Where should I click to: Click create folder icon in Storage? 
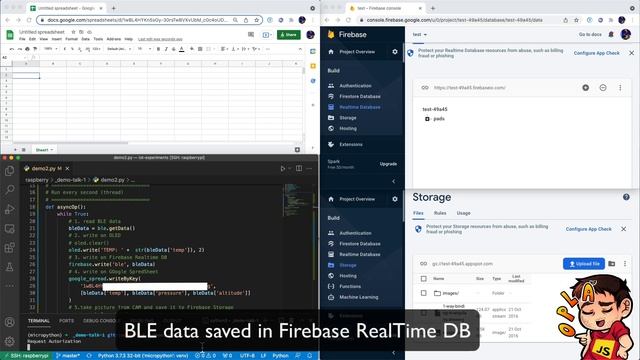pos(611,264)
